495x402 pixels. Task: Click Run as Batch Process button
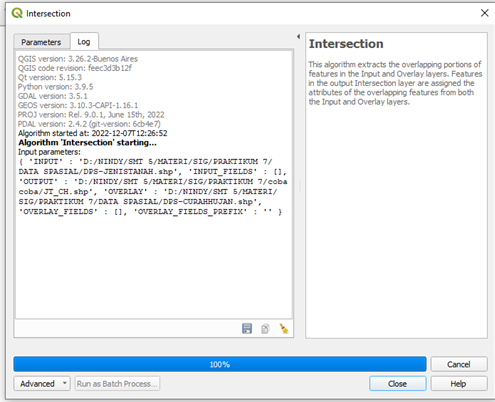coord(117,384)
